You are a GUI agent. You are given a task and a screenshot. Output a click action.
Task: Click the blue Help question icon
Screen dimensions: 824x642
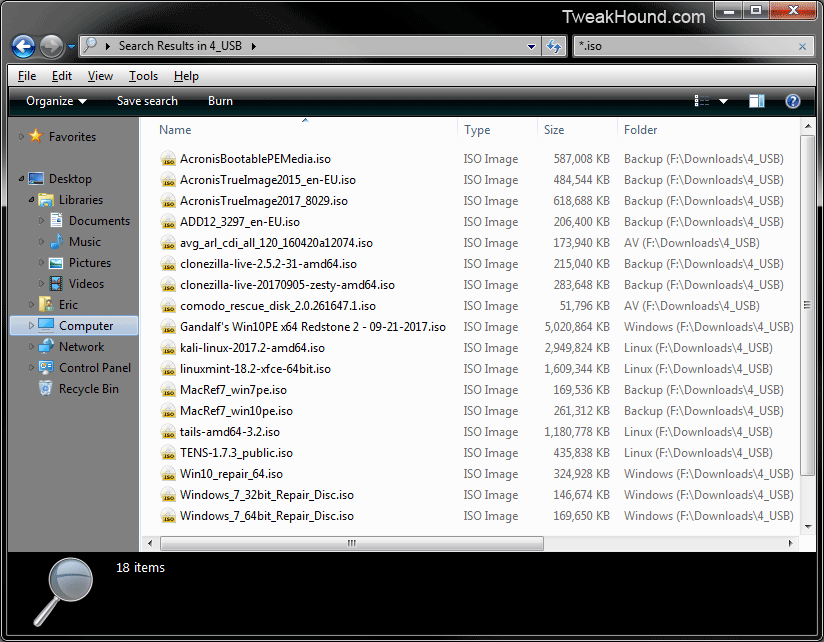pyautogui.click(x=792, y=101)
